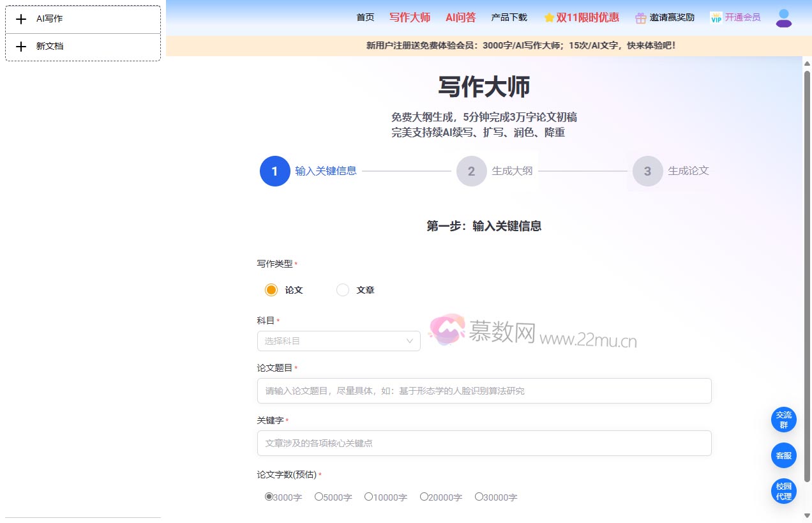Click the gift box icon beside 邀请赢奖励

[x=640, y=17]
